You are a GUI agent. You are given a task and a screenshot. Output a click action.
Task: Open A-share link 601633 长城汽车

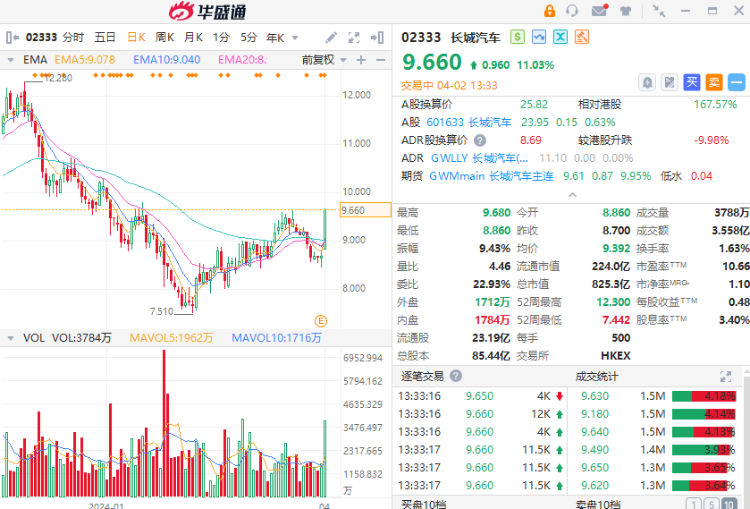pos(468,122)
